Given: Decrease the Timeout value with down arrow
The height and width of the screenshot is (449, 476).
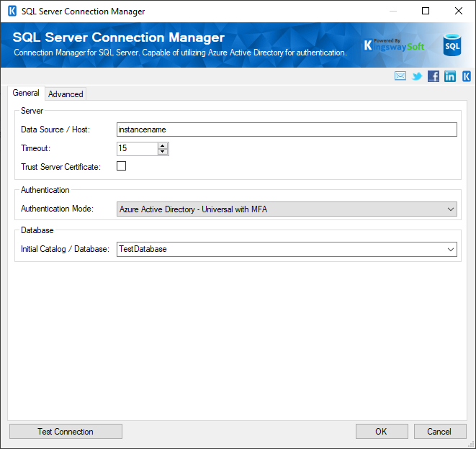Looking at the screenshot, I should pyautogui.click(x=163, y=152).
